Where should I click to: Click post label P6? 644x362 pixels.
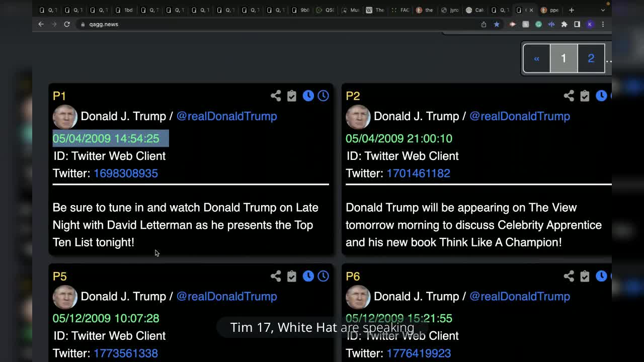[x=353, y=276]
